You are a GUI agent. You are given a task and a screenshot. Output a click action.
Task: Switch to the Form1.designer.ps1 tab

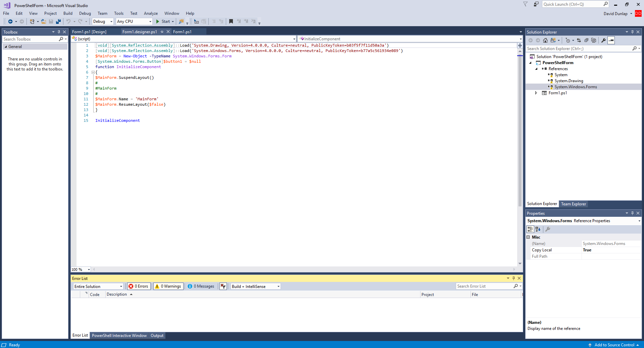[140, 32]
